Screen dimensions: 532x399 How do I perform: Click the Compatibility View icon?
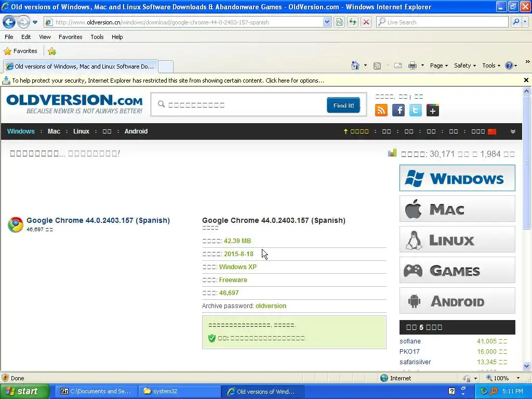tap(339, 22)
